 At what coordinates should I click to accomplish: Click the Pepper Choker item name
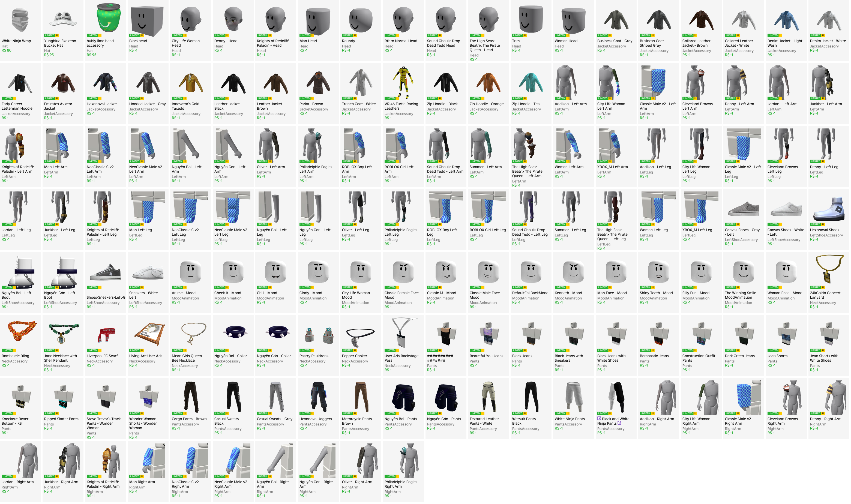coord(355,356)
